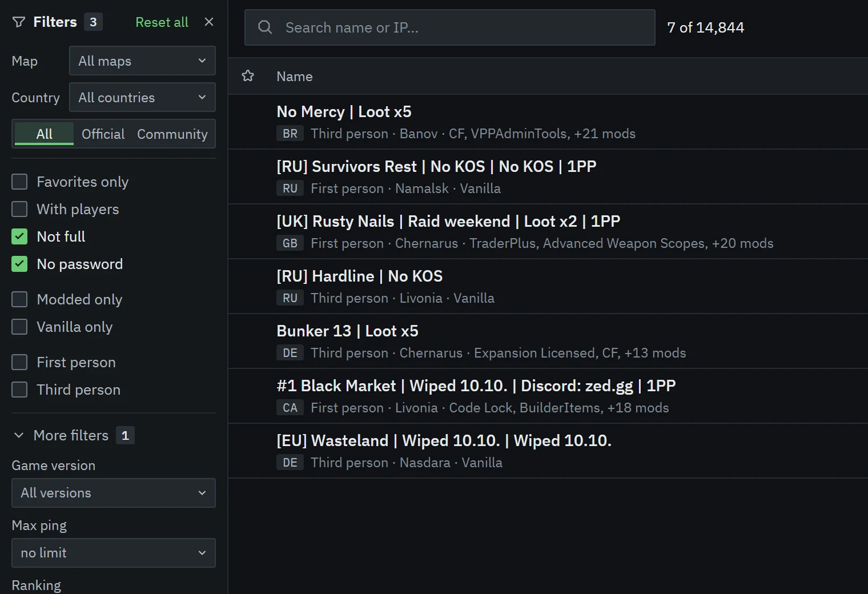Close the filters panel with the X
This screenshot has height=594, width=868.
pyautogui.click(x=209, y=22)
